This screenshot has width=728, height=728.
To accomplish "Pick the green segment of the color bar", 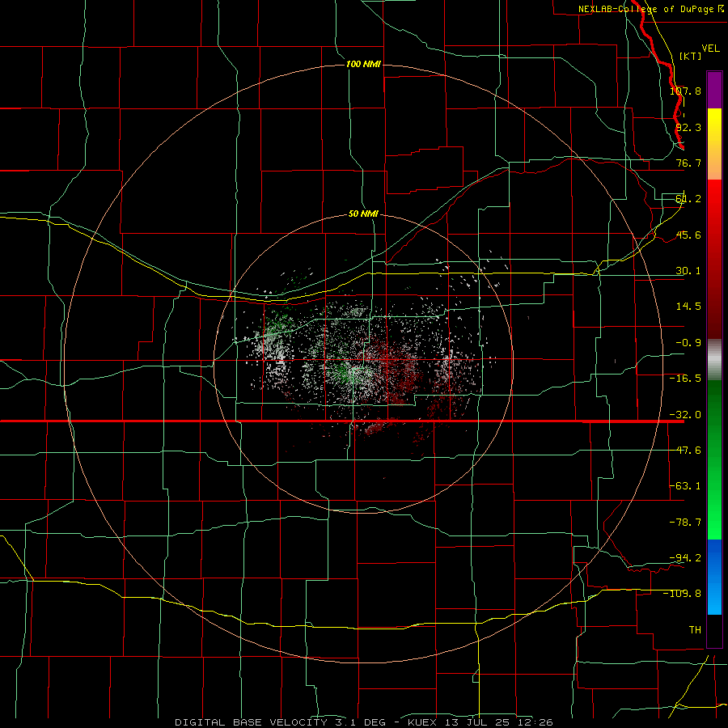I will 714,459.
